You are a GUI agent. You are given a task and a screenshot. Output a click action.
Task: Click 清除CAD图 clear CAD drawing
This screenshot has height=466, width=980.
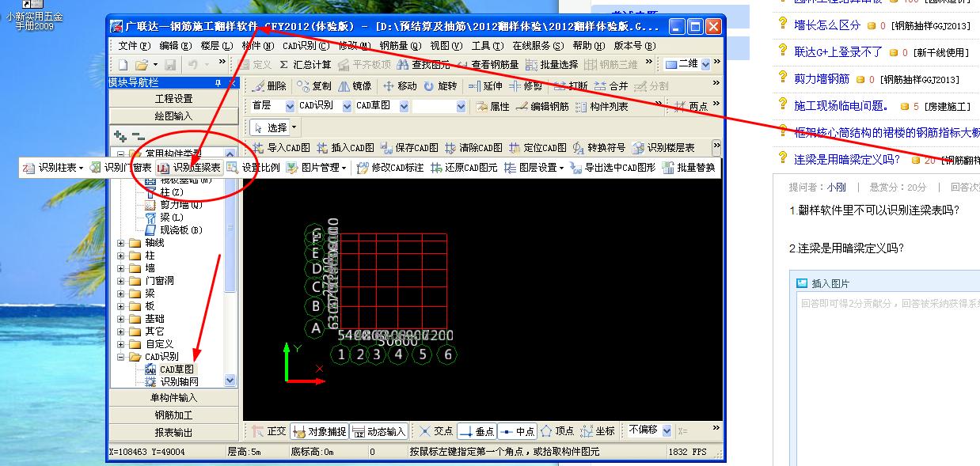pos(473,148)
